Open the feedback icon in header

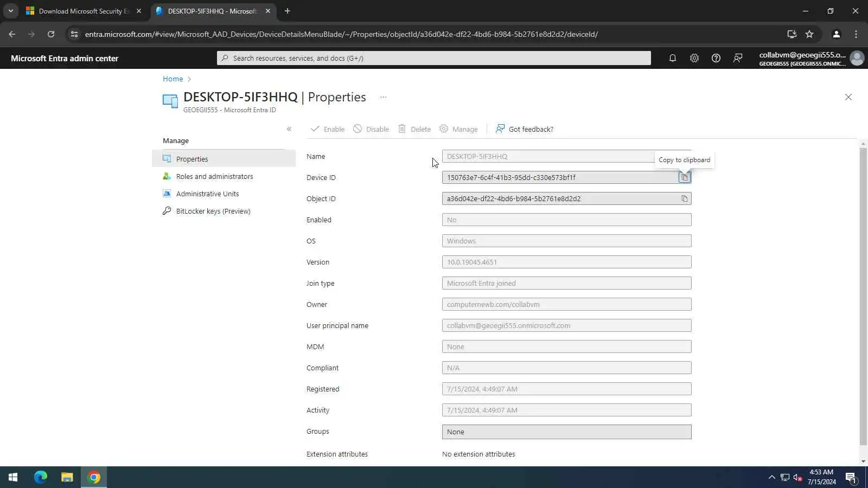738,58
